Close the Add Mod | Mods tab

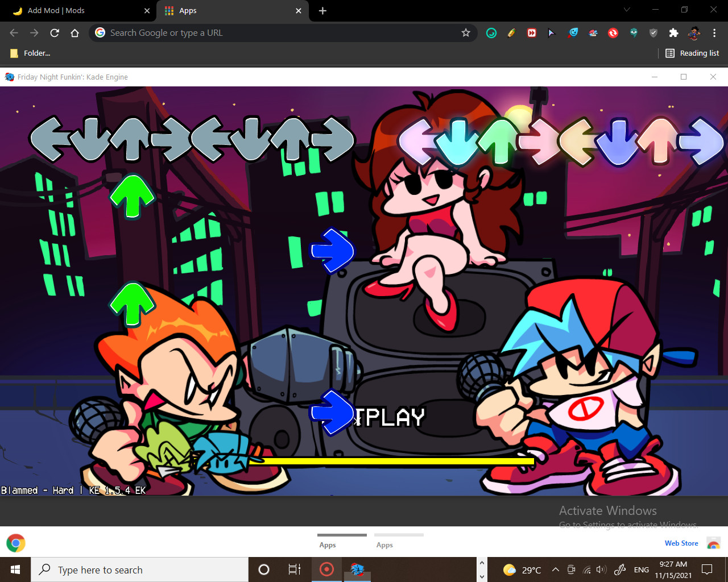147,11
